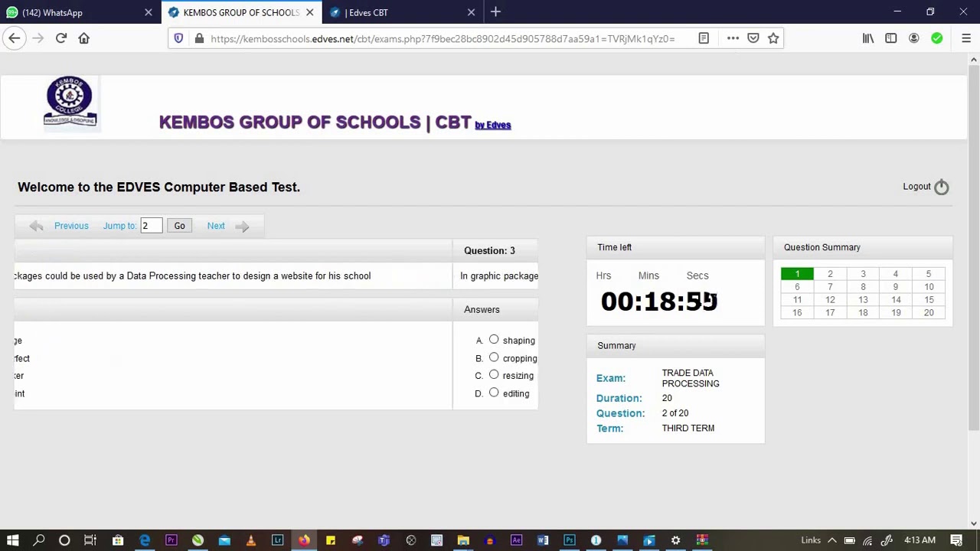This screenshot has width=980, height=551.
Task: Show hidden tray icons chevron
Action: tap(831, 540)
